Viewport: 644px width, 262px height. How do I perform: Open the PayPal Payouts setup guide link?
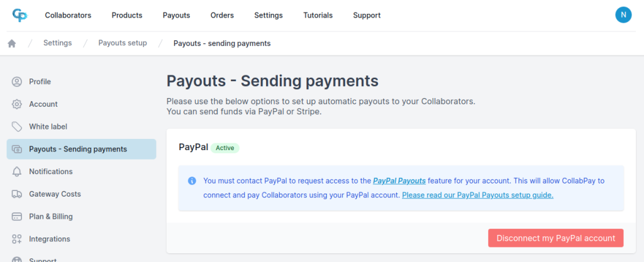pos(477,195)
